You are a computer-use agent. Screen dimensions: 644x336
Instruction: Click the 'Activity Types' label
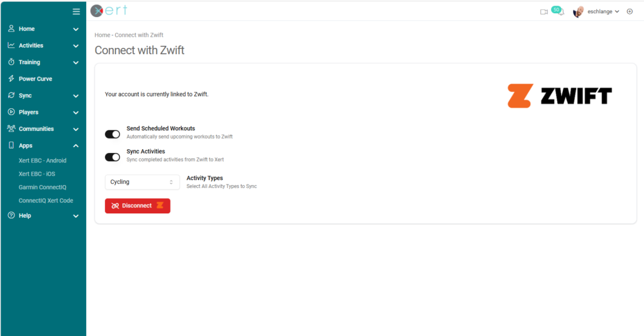pos(204,178)
